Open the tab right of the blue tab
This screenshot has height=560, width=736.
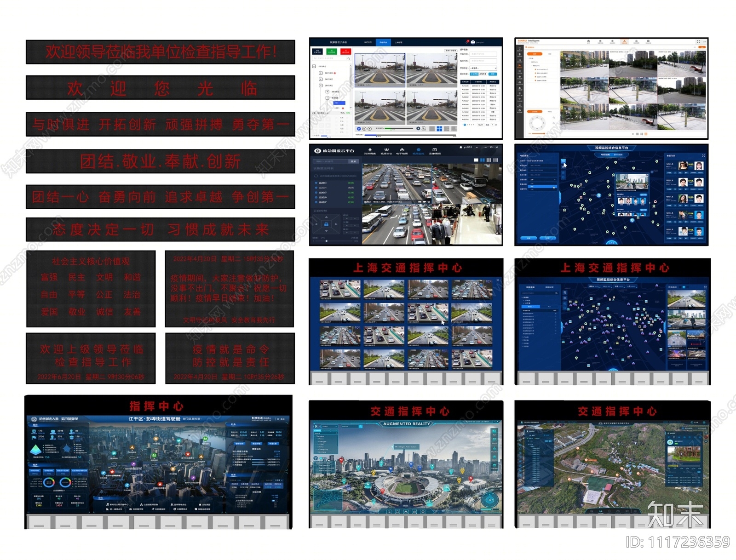coord(398,42)
